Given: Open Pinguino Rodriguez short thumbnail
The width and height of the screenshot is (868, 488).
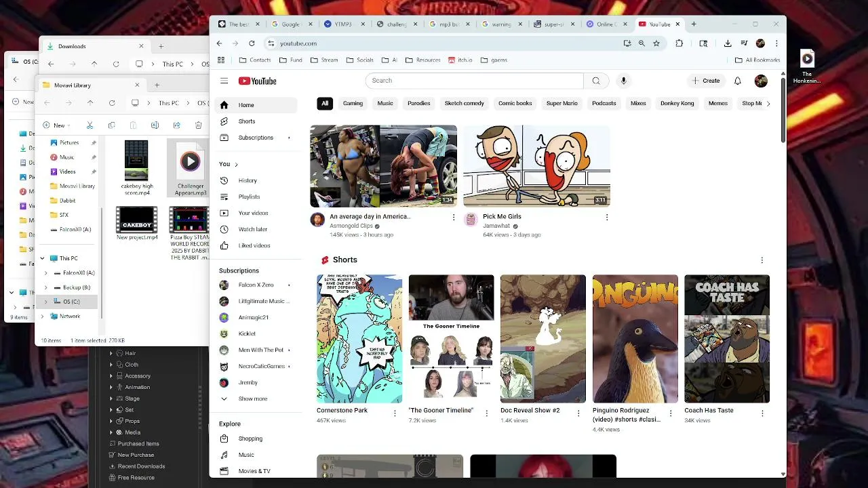Looking at the screenshot, I should (635, 339).
